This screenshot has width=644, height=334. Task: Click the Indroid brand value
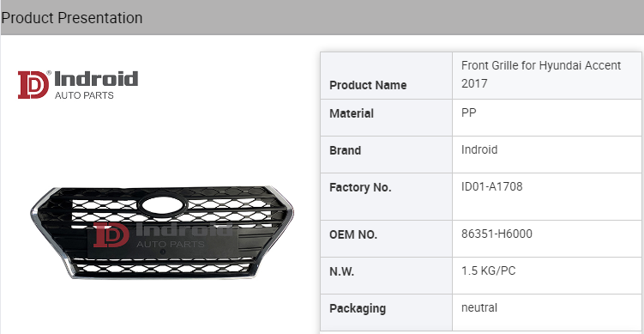(479, 149)
